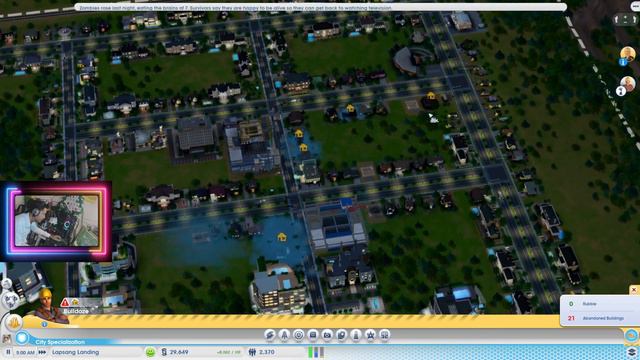Click the red warning triangle bulldoze icon

click(65, 302)
